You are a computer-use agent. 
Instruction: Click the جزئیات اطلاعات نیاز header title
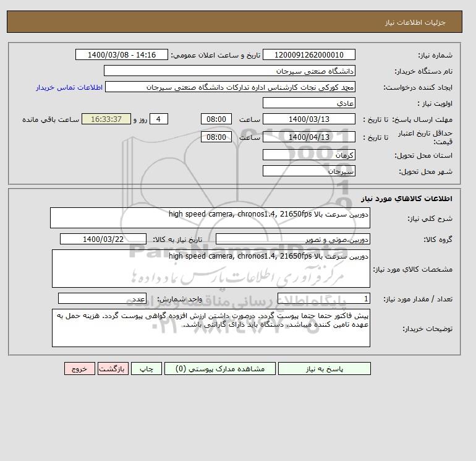tap(415, 22)
